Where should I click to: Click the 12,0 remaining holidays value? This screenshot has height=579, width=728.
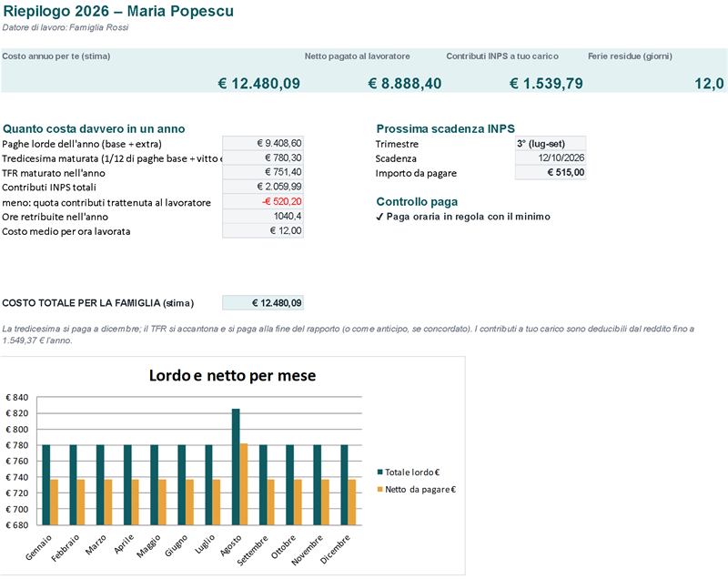point(709,84)
